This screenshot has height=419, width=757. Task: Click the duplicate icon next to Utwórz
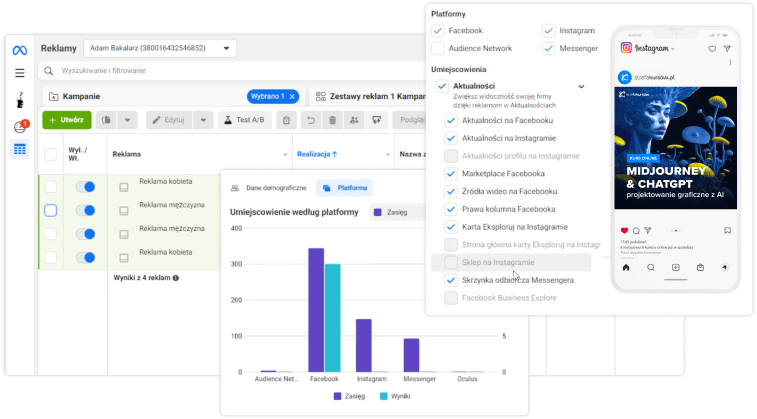click(107, 120)
